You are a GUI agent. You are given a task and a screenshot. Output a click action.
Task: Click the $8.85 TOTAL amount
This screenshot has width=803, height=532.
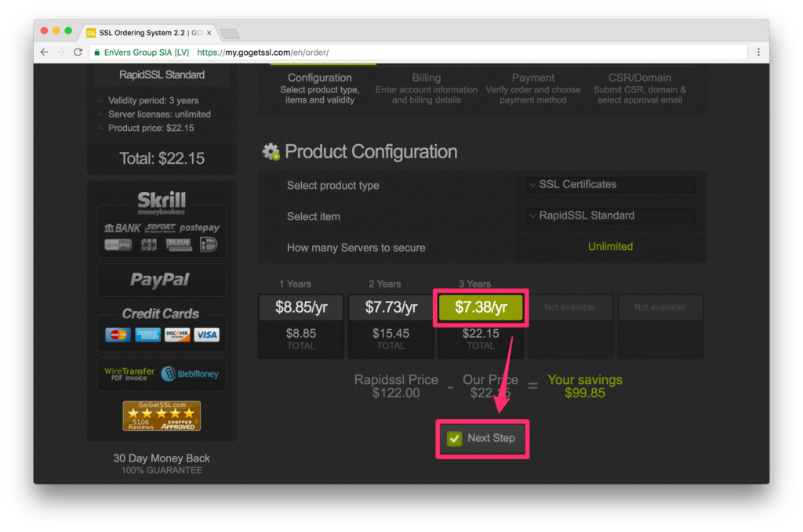coord(300,338)
